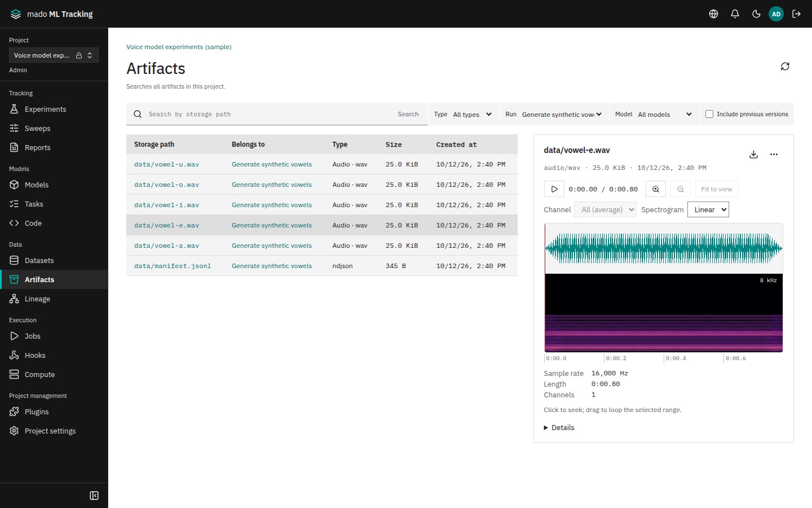Zoom out of the waveform
This screenshot has width=812, height=508.
[x=681, y=189]
